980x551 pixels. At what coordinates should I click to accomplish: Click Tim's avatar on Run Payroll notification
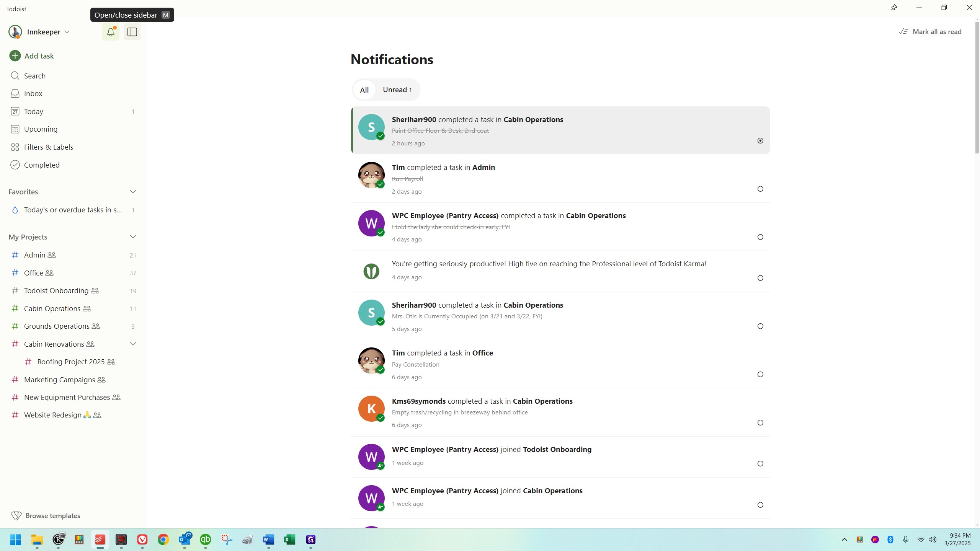pos(371,175)
